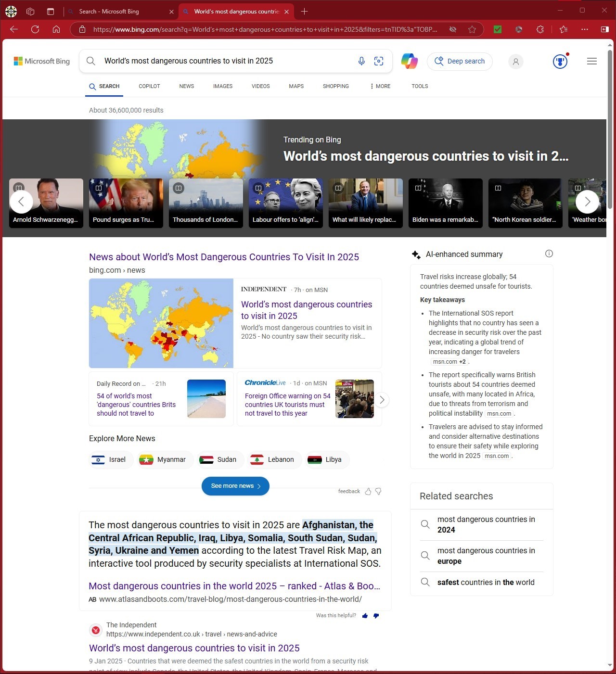This screenshot has height=674, width=616.
Task: Click the sign-in profile avatar
Action: tap(515, 62)
